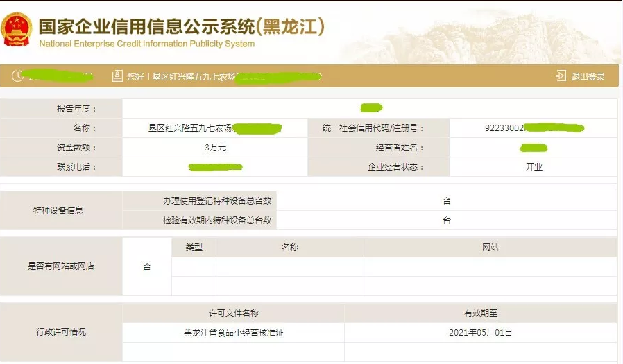Click the 联系电话 label
The image size is (623, 364).
coord(76,166)
